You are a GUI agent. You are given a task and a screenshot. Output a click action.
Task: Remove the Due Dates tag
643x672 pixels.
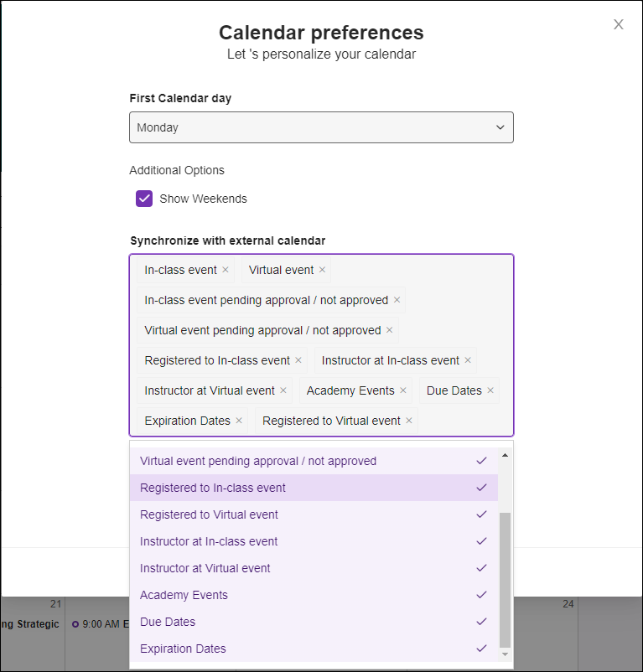(490, 390)
